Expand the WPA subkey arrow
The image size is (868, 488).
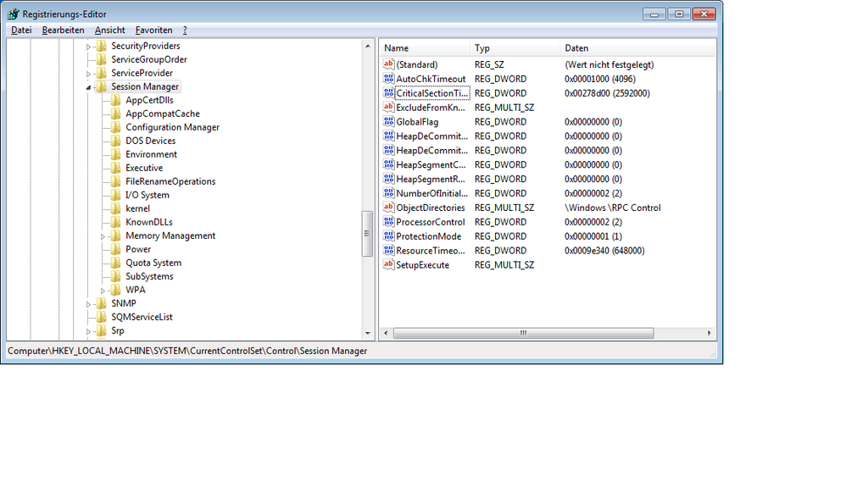pyautogui.click(x=103, y=291)
